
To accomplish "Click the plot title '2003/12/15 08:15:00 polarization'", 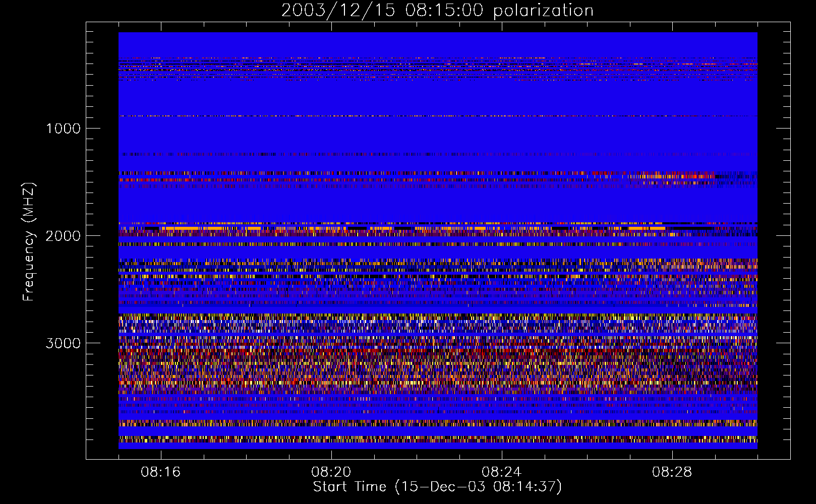I will click(x=437, y=11).
